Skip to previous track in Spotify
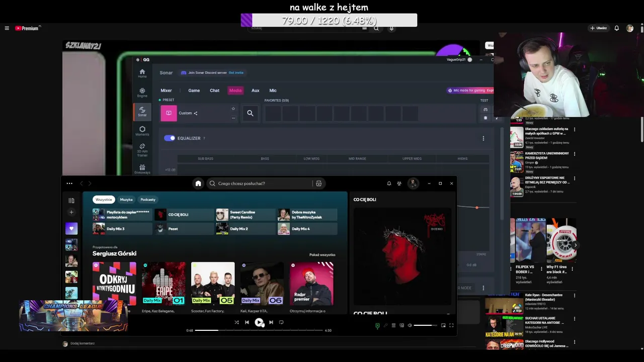The width and height of the screenshot is (644, 362). 247,322
